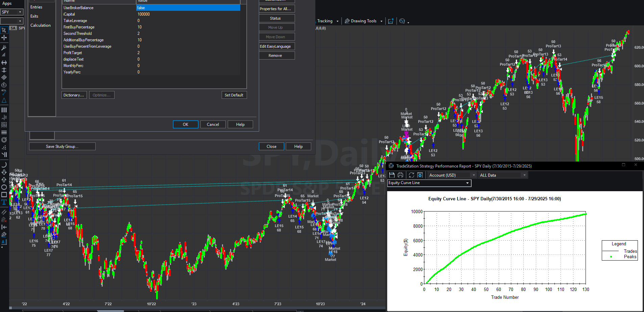Click the Status button
This screenshot has width=644, height=312.
click(x=277, y=18)
